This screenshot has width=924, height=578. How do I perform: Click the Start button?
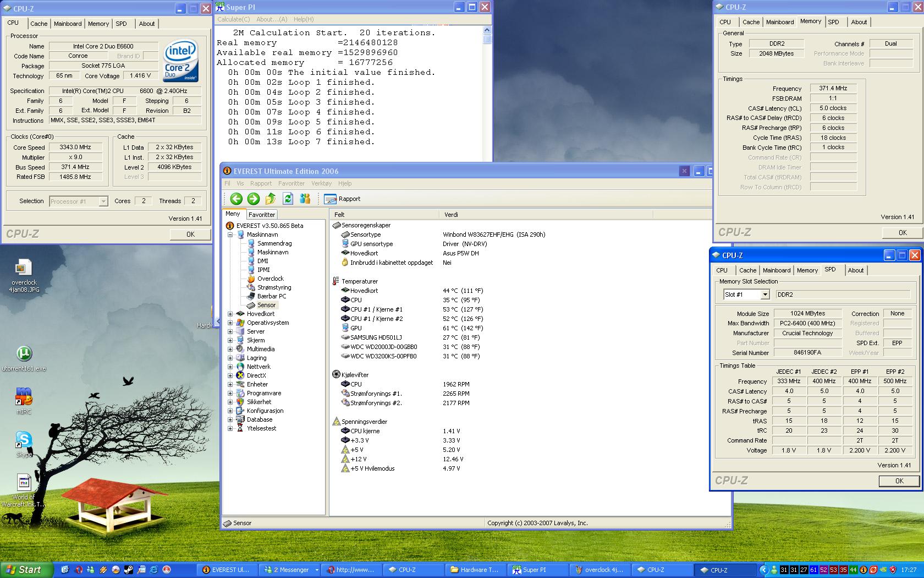pos(26,570)
